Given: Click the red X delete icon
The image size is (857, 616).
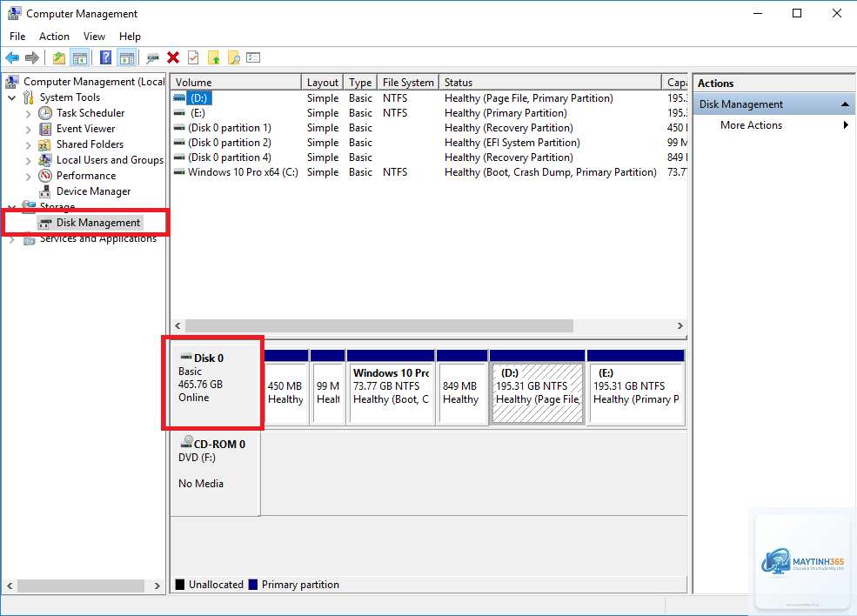Looking at the screenshot, I should (173, 57).
